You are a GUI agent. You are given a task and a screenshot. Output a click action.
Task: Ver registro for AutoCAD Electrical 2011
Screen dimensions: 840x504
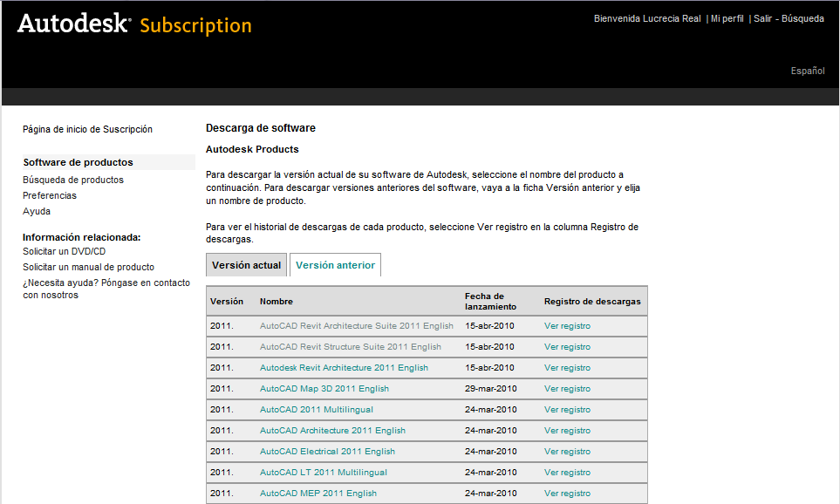point(567,451)
